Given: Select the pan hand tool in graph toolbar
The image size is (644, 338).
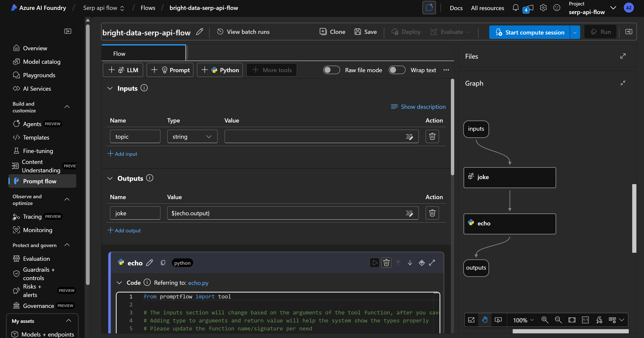Looking at the screenshot, I should [485, 320].
